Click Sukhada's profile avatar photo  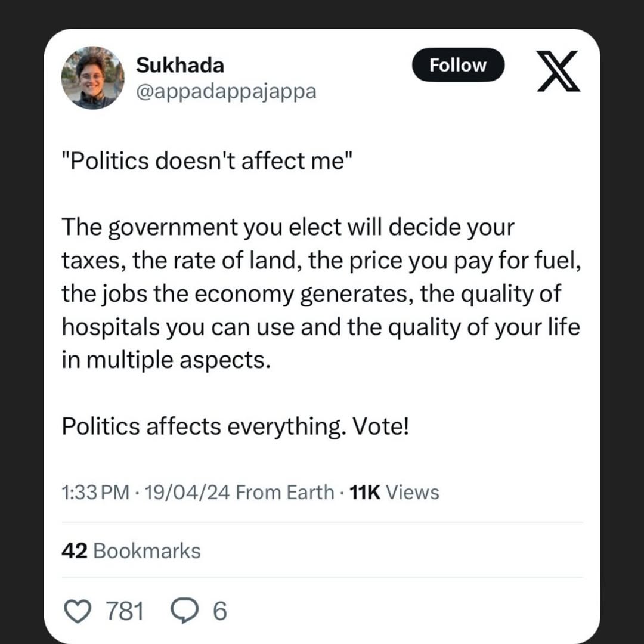(x=92, y=78)
